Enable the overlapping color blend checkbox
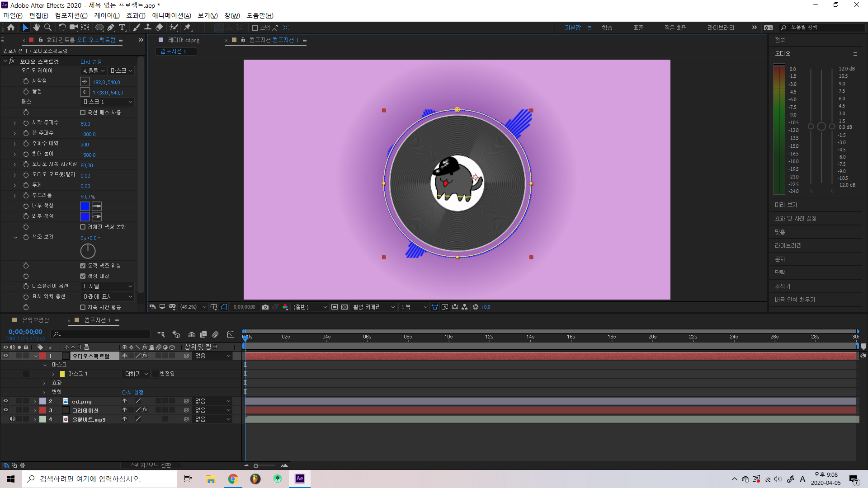Screen dimensions: 868x488 (x=83, y=227)
